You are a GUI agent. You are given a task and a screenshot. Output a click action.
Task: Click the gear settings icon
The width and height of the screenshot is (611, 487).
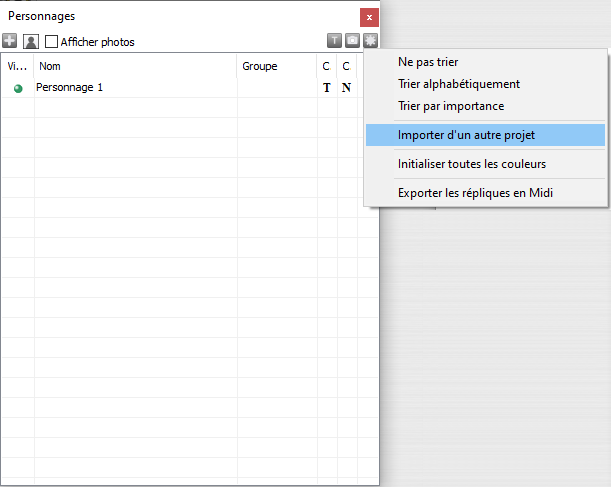pos(370,41)
